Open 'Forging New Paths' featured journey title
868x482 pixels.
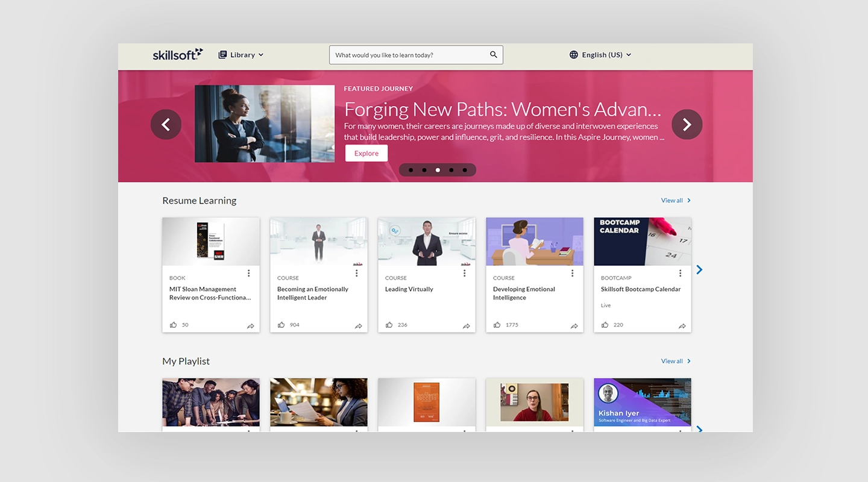[x=503, y=109]
